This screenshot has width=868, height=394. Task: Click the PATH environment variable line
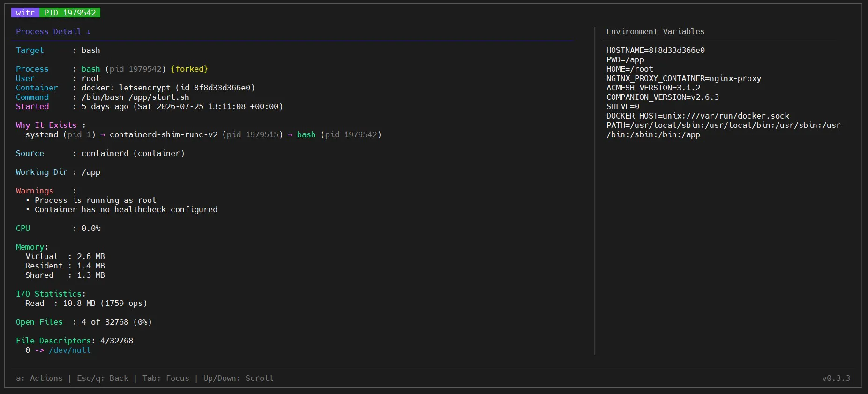tap(723, 130)
